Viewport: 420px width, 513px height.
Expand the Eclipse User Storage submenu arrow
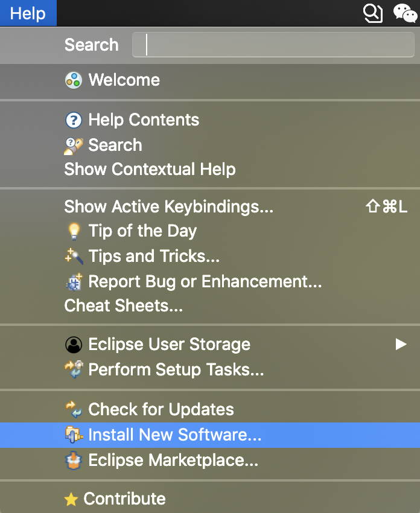401,344
